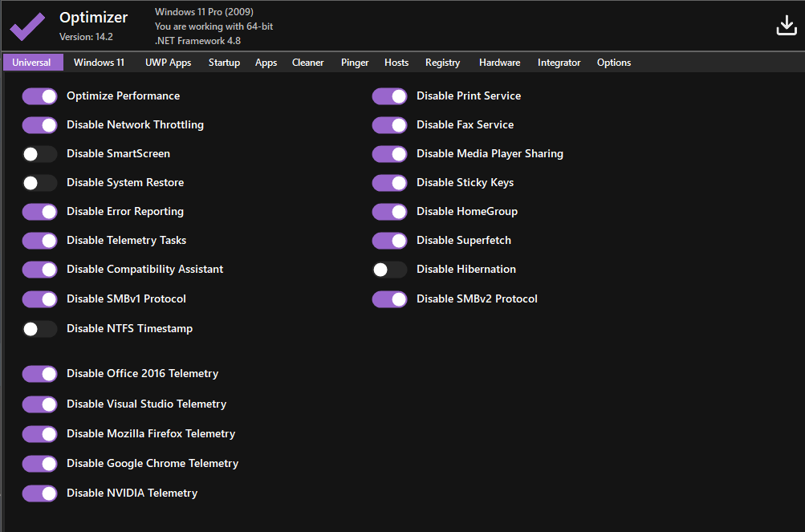Toggle Disable Office 2016 Telemetry switch

[39, 374]
